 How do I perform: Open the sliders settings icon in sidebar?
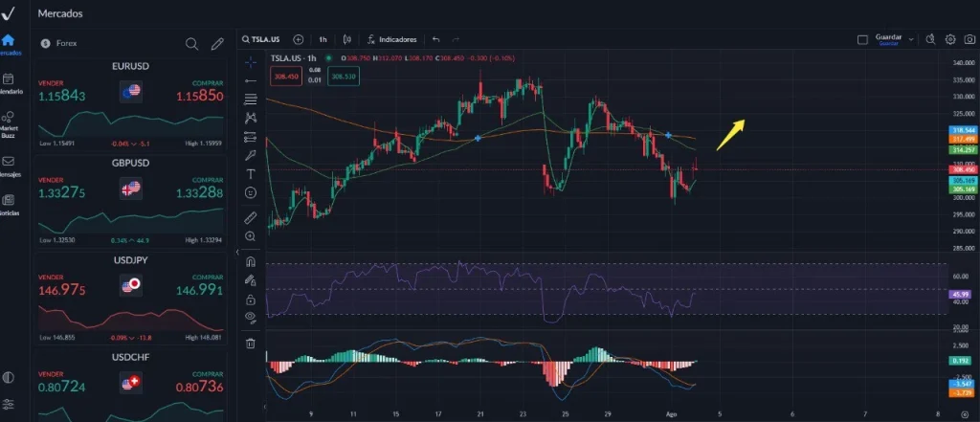[x=8, y=404]
